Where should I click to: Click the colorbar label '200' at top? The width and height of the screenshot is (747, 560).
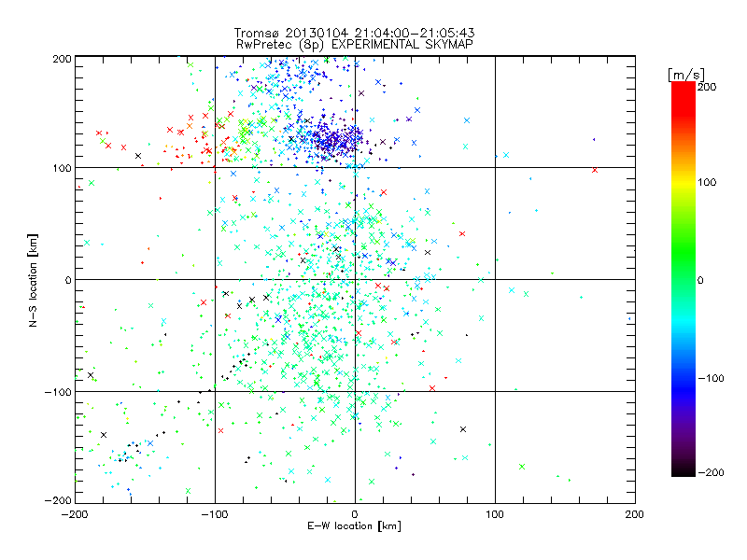tap(707, 87)
